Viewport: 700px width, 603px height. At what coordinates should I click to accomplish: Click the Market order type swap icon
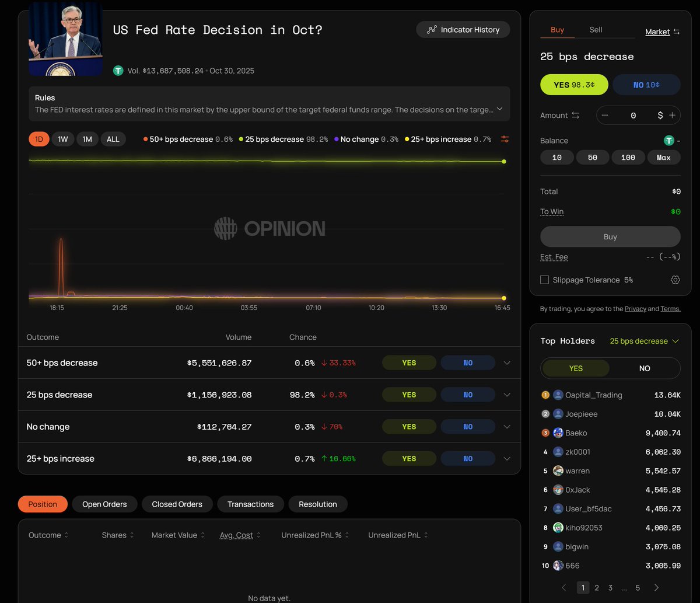coord(677,32)
